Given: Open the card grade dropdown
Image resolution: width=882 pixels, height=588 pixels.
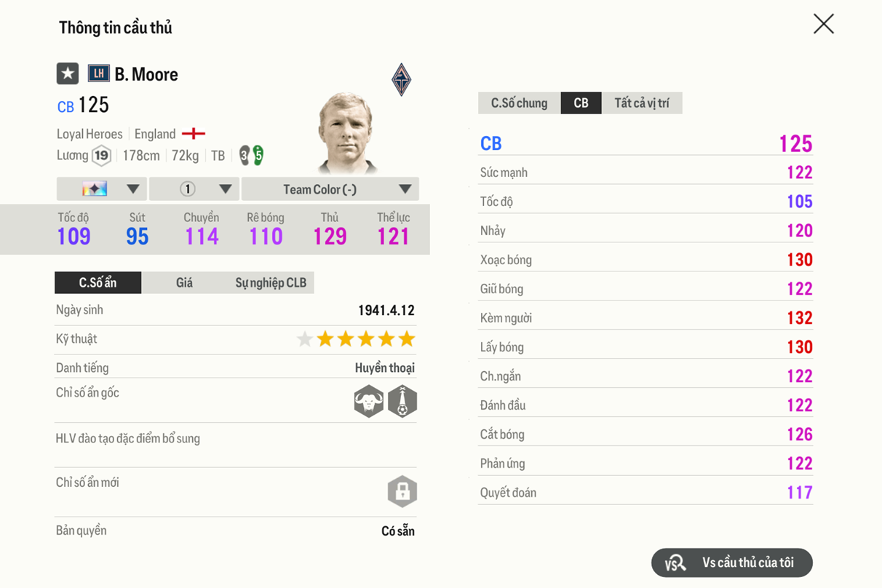Looking at the screenshot, I should point(101,188).
